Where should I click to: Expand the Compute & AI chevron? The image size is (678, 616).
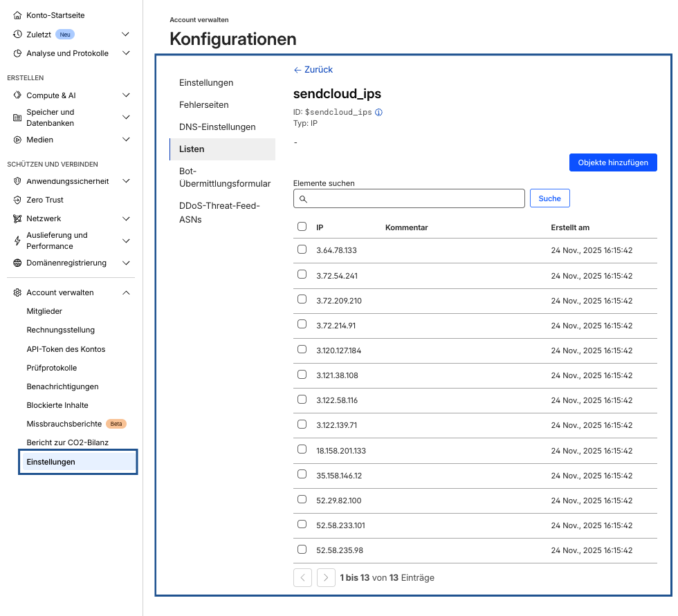click(126, 95)
